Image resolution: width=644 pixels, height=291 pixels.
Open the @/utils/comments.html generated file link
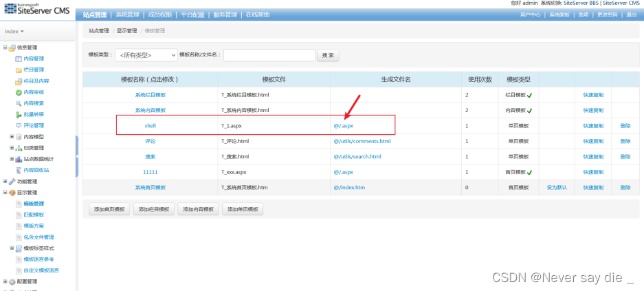(362, 141)
